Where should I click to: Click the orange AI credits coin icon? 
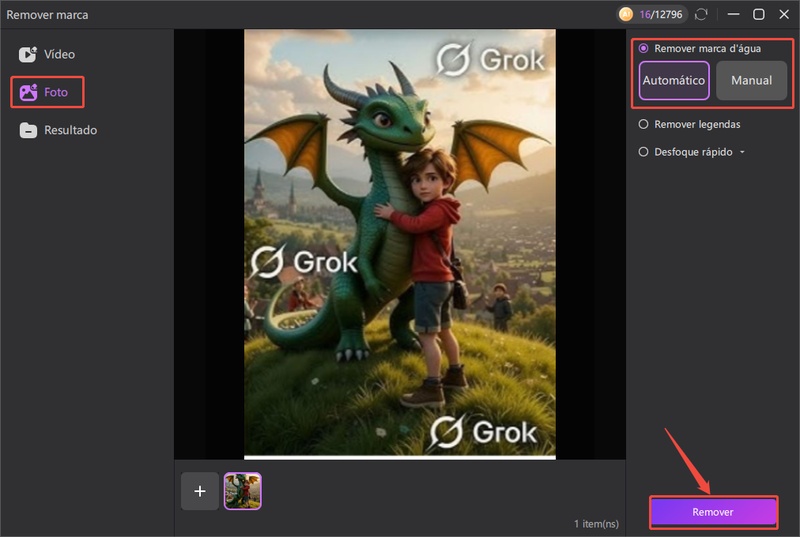(x=626, y=14)
